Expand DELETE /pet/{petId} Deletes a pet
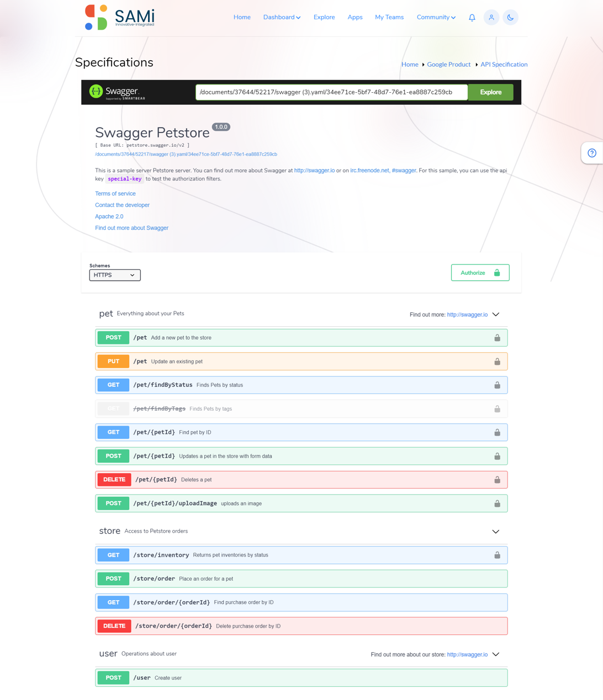Screen dimensions: 603x700 click(301, 480)
